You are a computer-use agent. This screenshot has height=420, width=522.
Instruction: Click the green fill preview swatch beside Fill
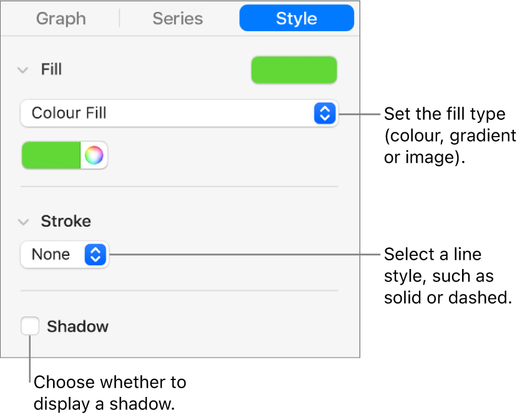pyautogui.click(x=293, y=70)
